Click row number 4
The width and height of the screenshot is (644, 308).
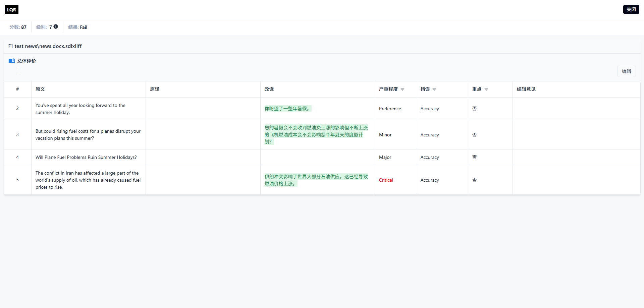pos(17,157)
